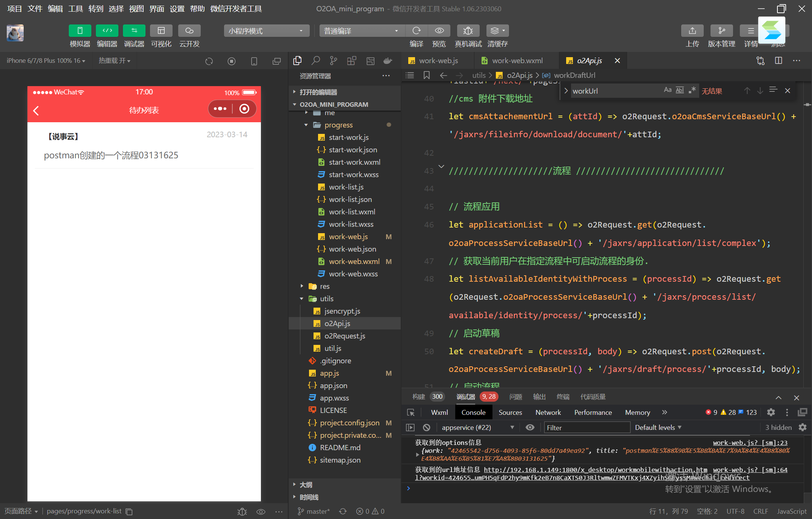Image resolution: width=812 pixels, height=519 pixels.
Task: Click the compile refresh icon
Action: point(416,31)
